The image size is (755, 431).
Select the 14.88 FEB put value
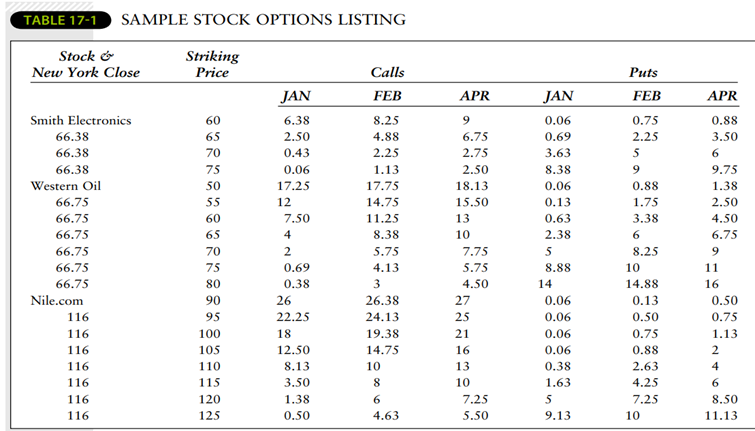(641, 283)
